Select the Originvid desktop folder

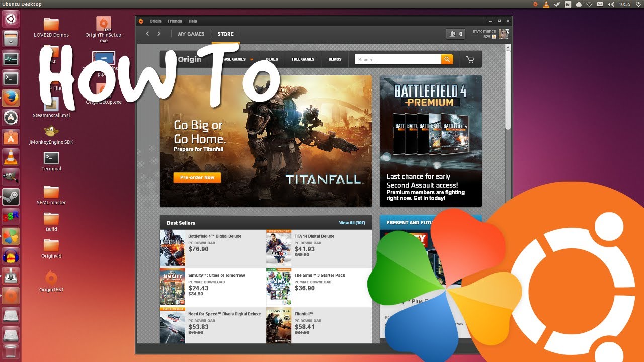51,249
